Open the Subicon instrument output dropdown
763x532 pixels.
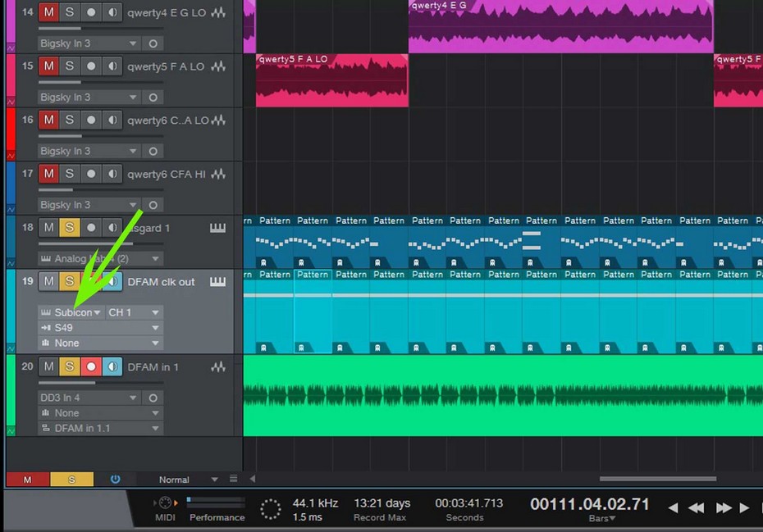pyautogui.click(x=71, y=312)
